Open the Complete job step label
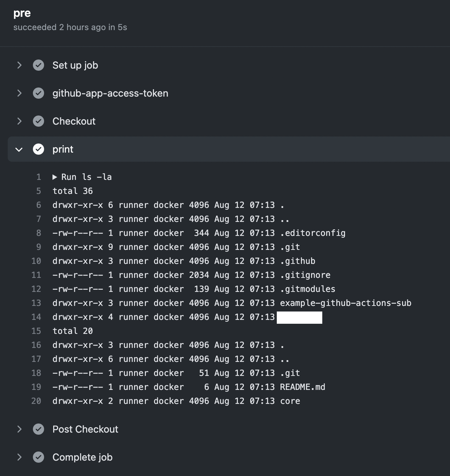This screenshot has height=476, width=450. point(83,457)
